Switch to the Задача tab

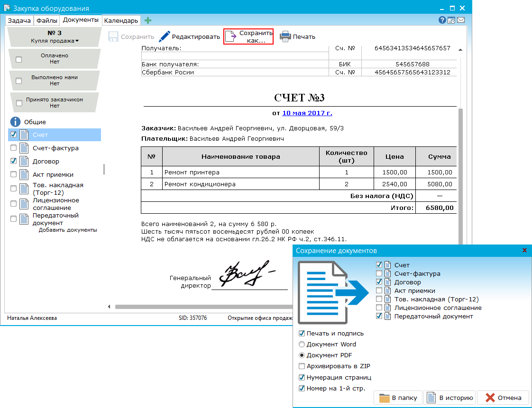click(x=19, y=20)
